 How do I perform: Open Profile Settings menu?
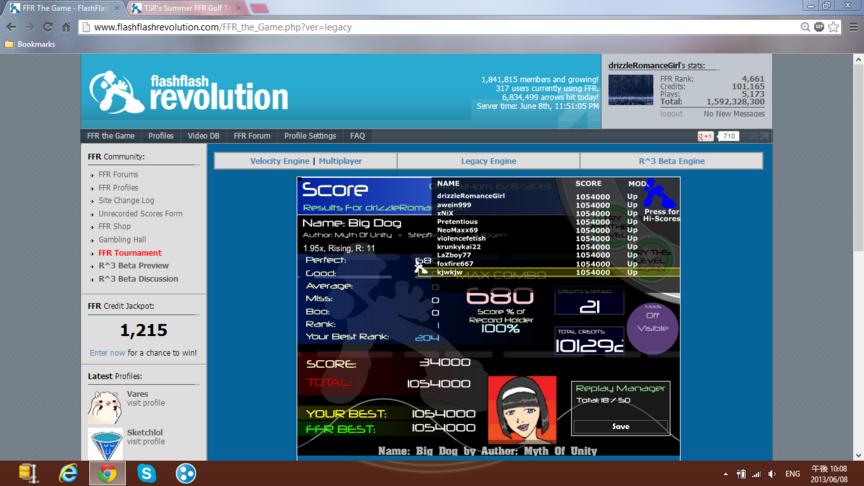(310, 136)
